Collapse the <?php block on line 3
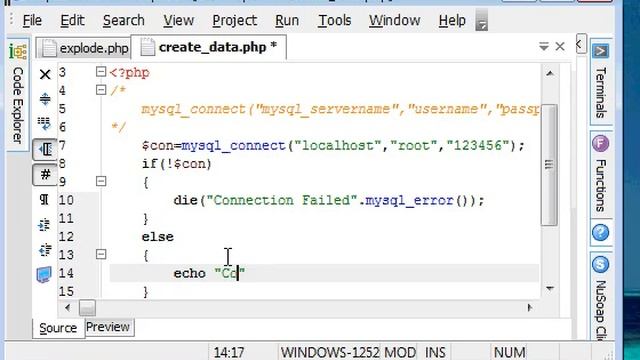Image resolution: width=640 pixels, height=360 pixels. point(101,72)
